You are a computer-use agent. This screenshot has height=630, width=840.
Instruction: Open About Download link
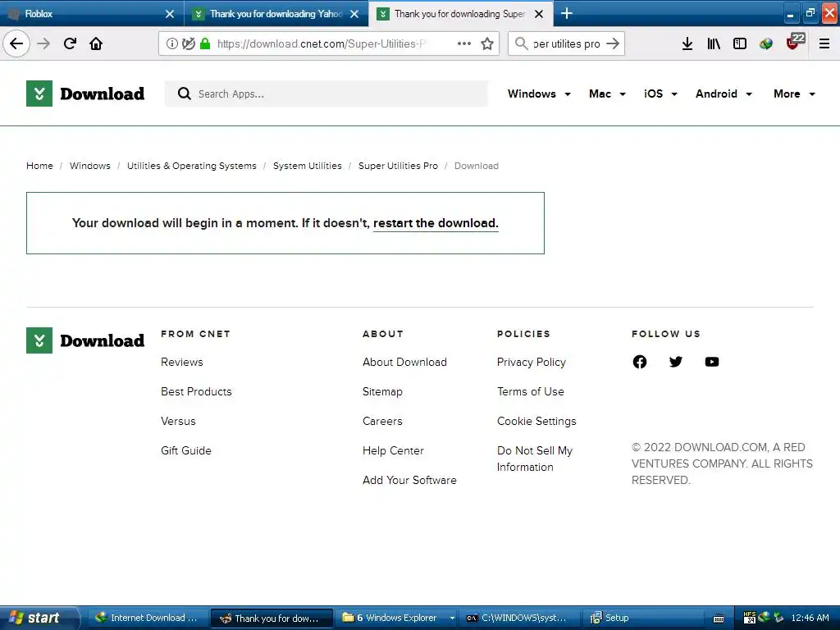404,362
